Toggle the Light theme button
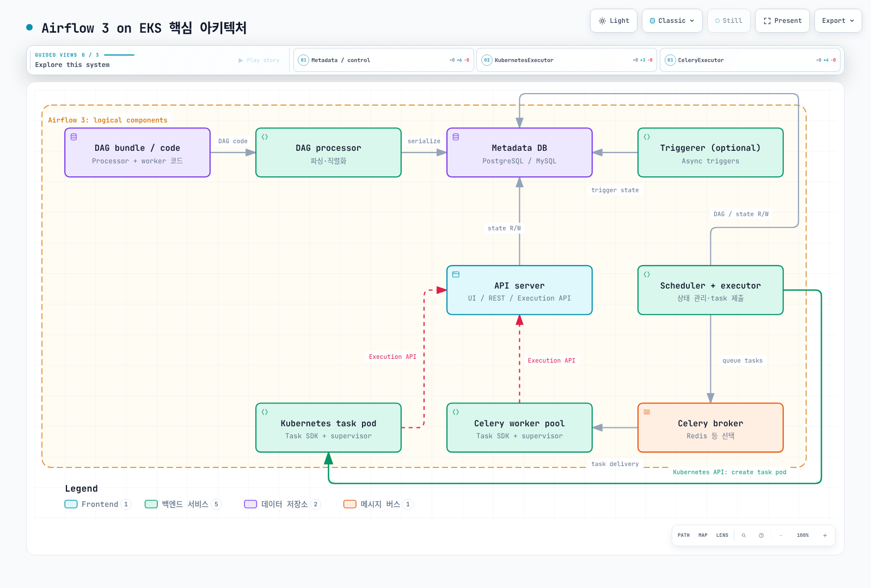 (x=614, y=21)
